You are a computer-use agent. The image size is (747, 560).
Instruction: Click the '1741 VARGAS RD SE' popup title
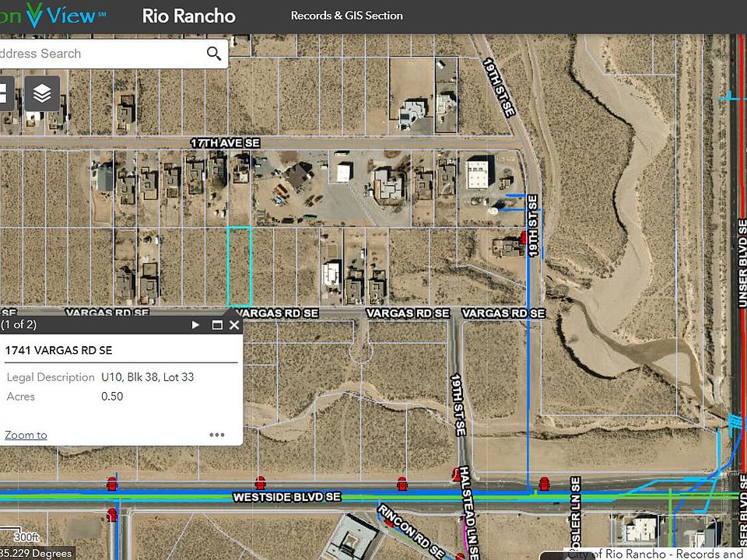coord(58,351)
